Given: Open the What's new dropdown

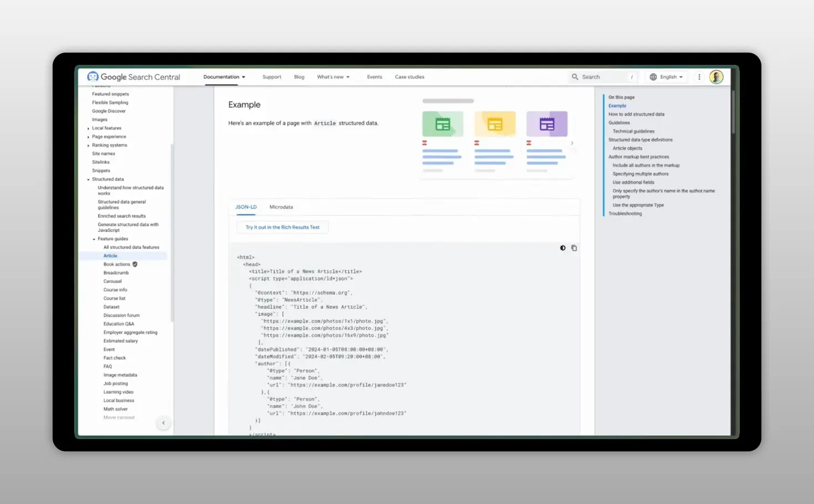Looking at the screenshot, I should 333,77.
